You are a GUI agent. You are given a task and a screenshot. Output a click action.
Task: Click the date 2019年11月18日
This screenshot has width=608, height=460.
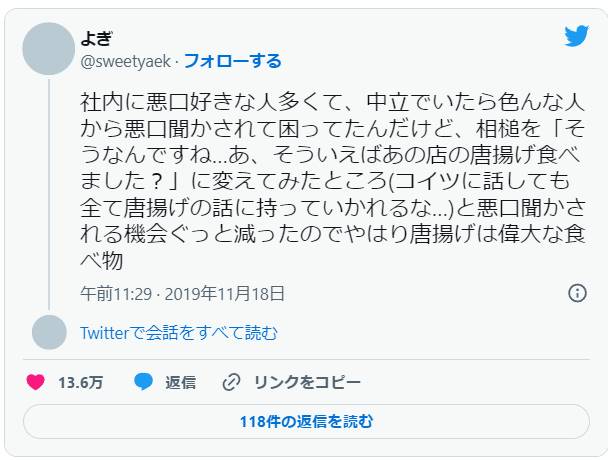point(225,294)
